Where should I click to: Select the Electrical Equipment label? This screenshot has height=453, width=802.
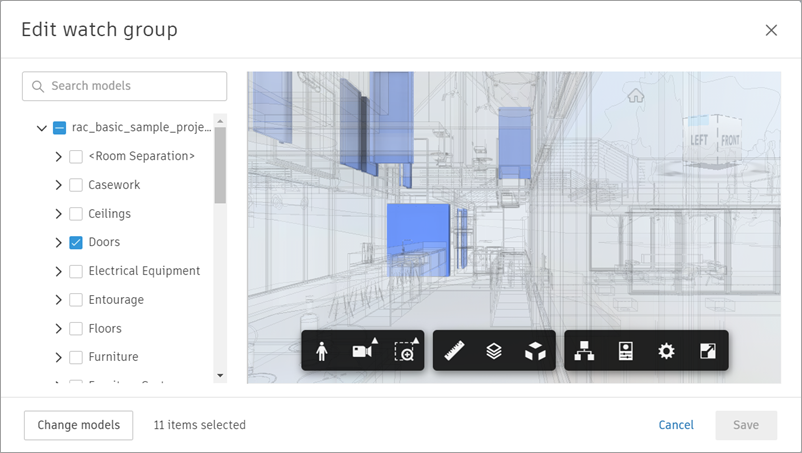point(144,271)
